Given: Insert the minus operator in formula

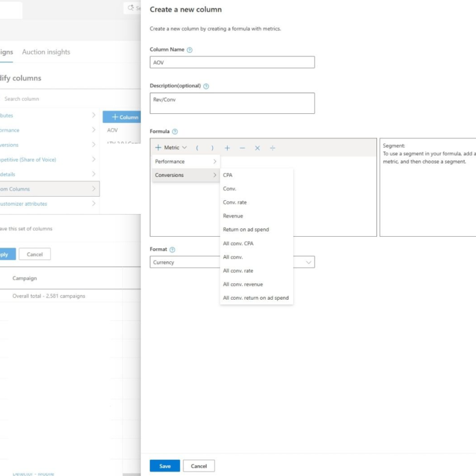Looking at the screenshot, I should pos(243,148).
